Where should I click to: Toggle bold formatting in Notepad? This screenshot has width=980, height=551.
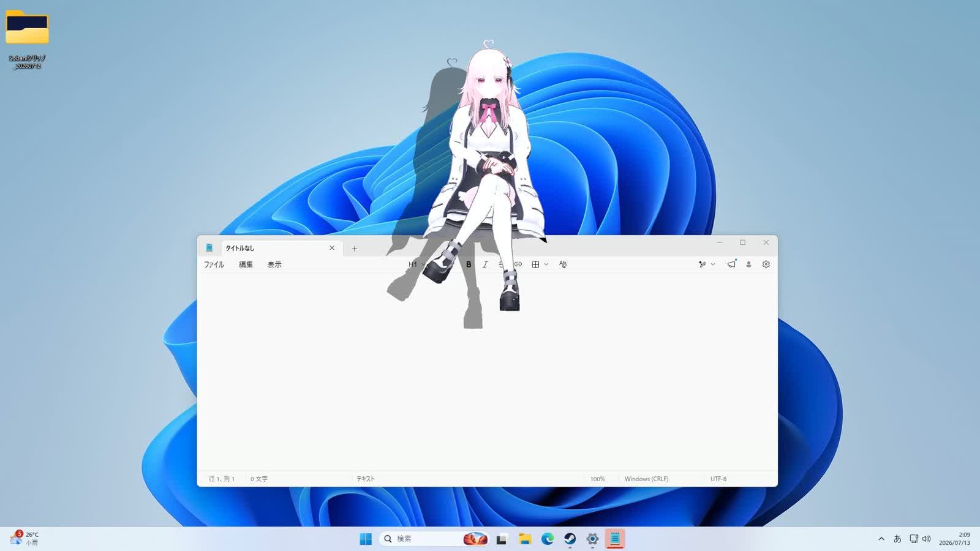pos(469,264)
